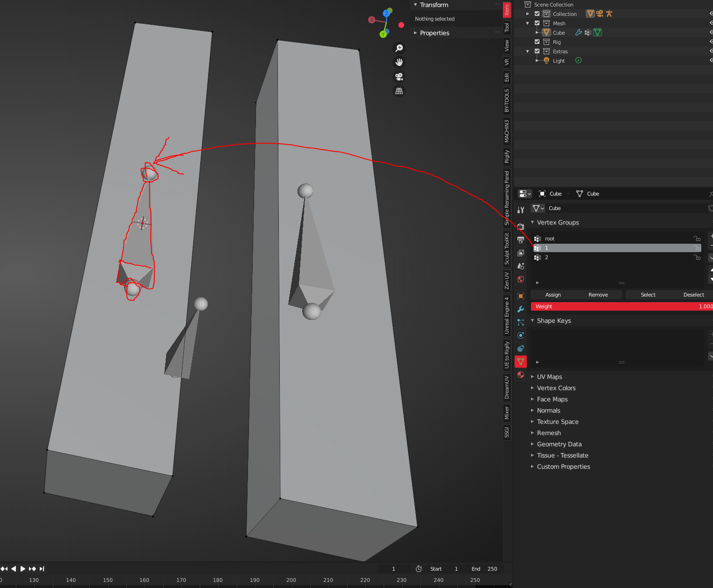Click the Deselect button
Image resolution: width=713 pixels, height=588 pixels.
(x=693, y=295)
